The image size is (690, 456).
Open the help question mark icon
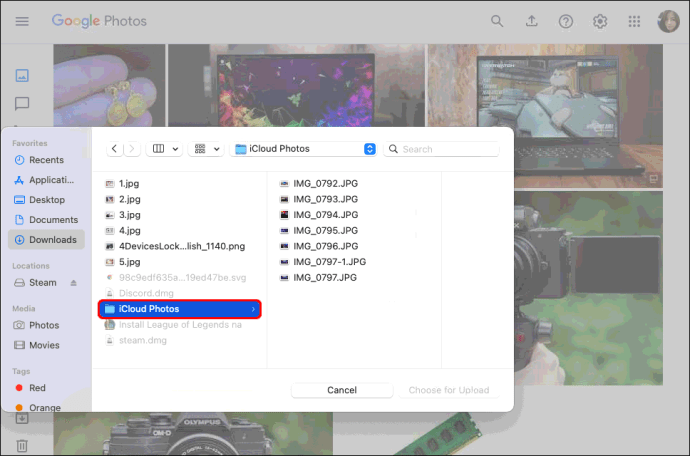click(565, 21)
